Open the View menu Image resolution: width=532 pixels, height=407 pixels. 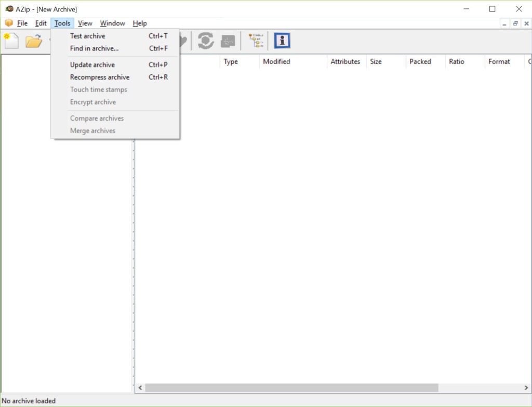(x=85, y=23)
